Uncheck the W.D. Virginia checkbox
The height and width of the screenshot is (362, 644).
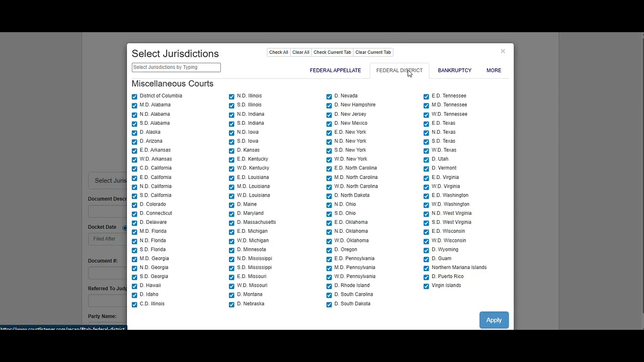pos(426,187)
